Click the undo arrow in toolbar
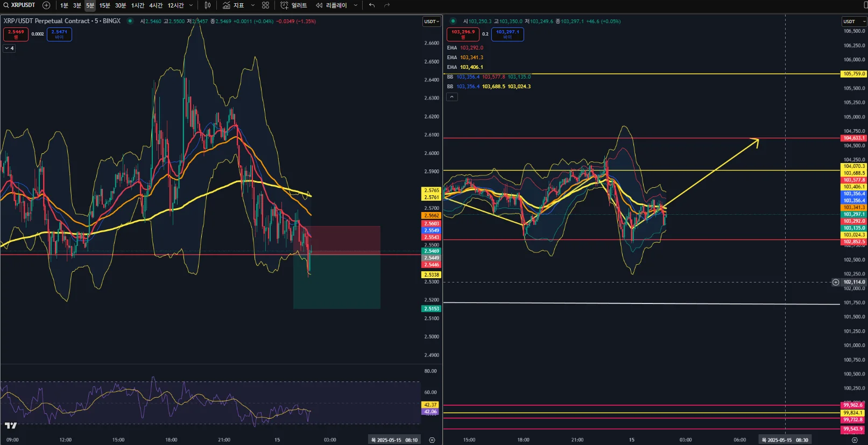Screen dimensions: 868x445 pos(372,5)
